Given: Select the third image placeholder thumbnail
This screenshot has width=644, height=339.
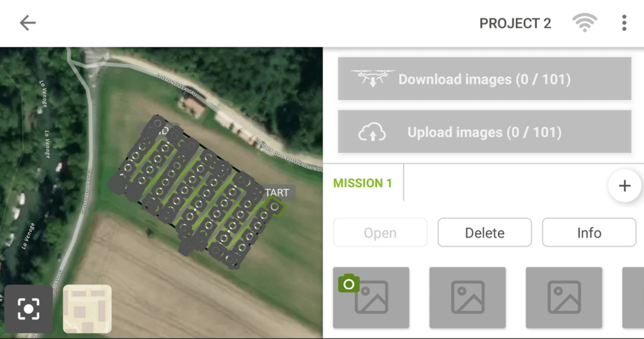Looking at the screenshot, I should click(x=564, y=297).
